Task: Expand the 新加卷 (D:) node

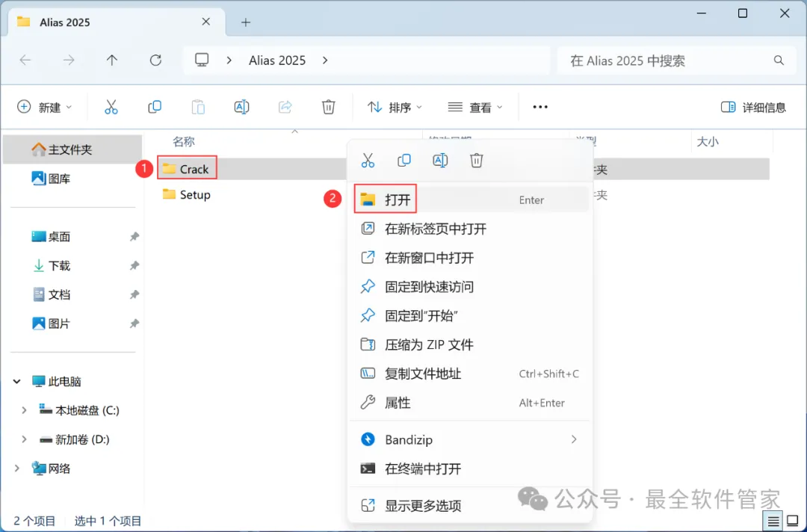Action: click(24, 439)
